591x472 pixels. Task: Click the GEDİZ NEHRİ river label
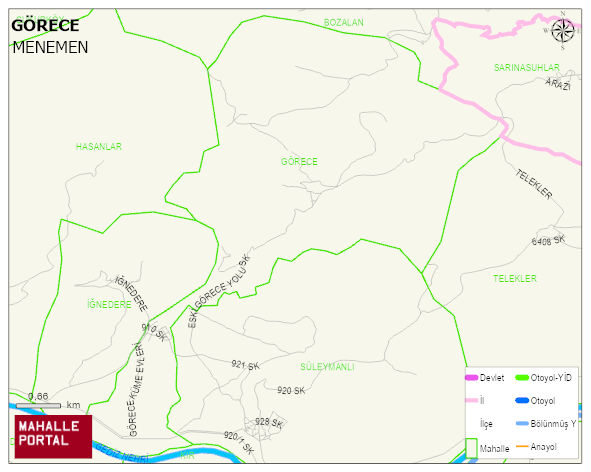pos(121,453)
